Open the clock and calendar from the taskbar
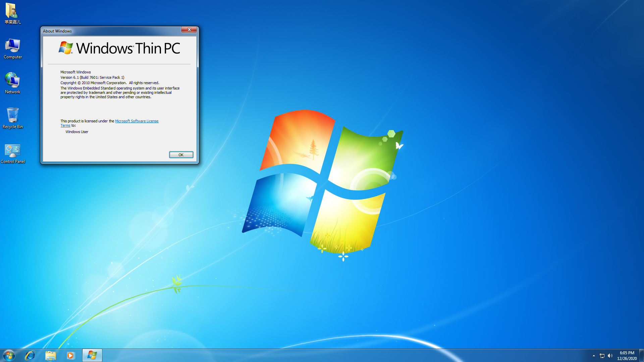Viewport: 644px width, 362px height. click(627, 355)
